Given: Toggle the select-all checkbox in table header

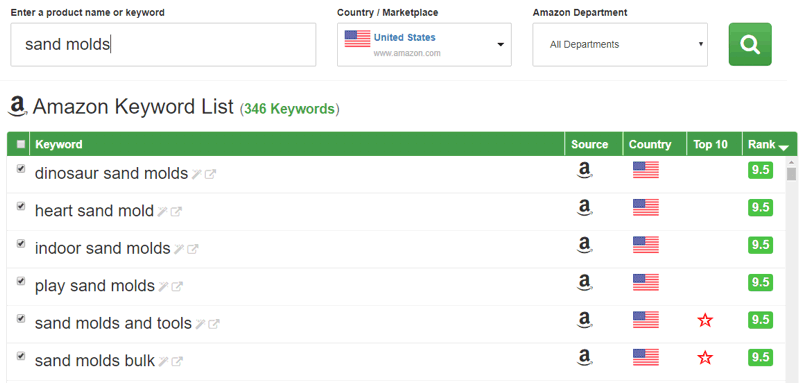Looking at the screenshot, I should click(21, 144).
